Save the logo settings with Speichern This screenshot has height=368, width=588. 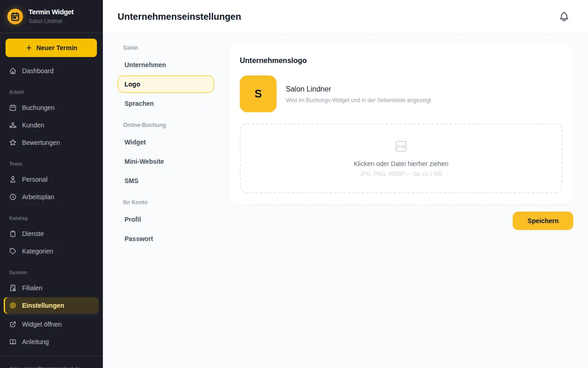tap(543, 221)
